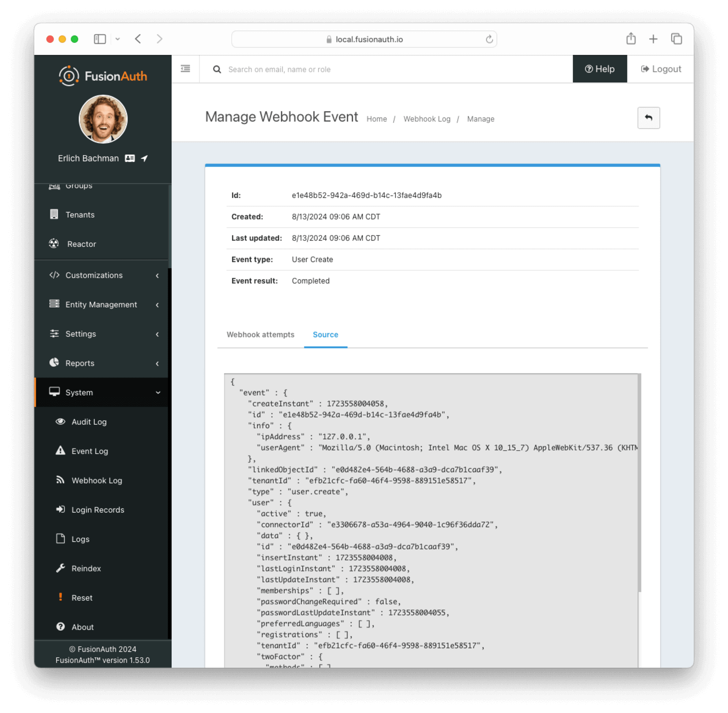The height and width of the screenshot is (713, 728).
Task: Click the Reactor radiation icon
Action: click(x=54, y=244)
